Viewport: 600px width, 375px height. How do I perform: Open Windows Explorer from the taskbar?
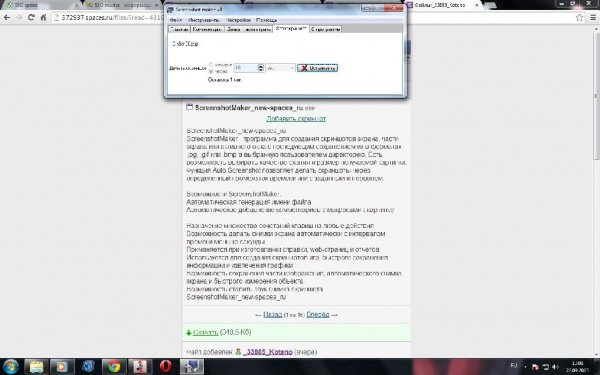[x=36, y=367]
